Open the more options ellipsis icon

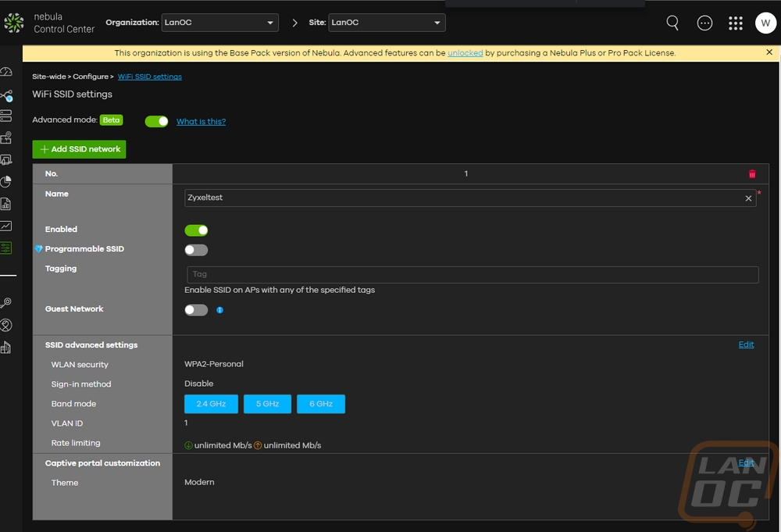coord(704,23)
